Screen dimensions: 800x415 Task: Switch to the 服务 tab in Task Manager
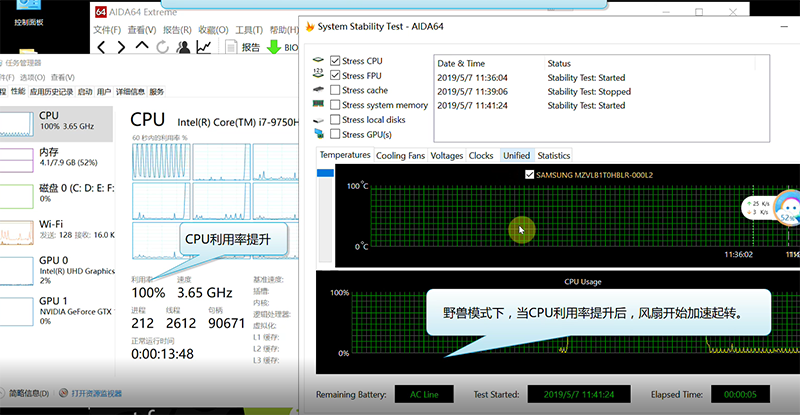pyautogui.click(x=157, y=91)
